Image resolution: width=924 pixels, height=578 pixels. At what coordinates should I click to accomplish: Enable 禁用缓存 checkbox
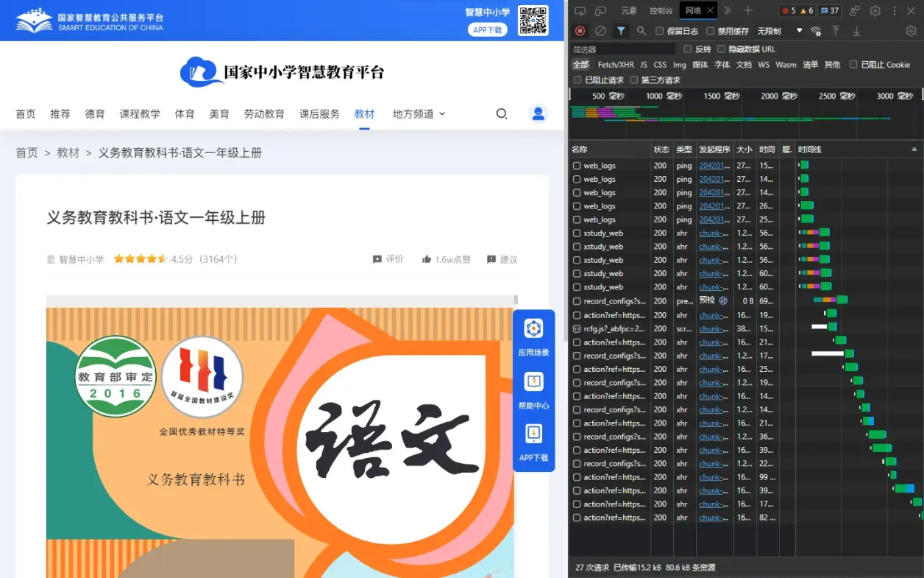pos(711,31)
